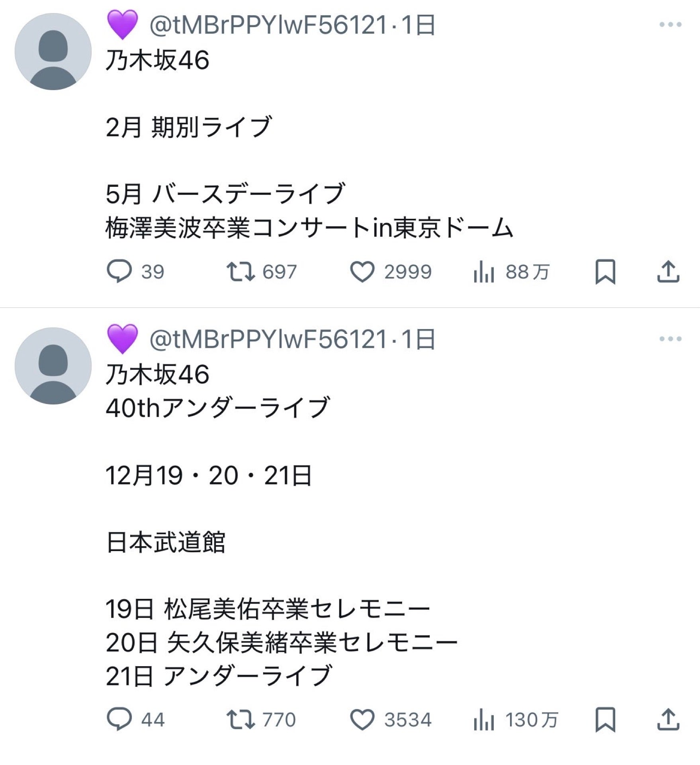Open more options for the first post
700x765 pixels.
tap(670, 25)
